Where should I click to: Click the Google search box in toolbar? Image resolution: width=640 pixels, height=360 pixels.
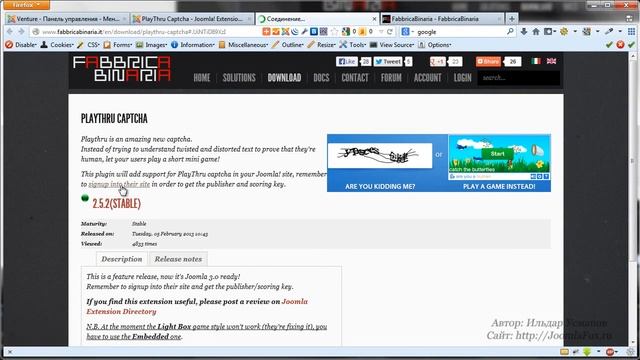(x=459, y=32)
